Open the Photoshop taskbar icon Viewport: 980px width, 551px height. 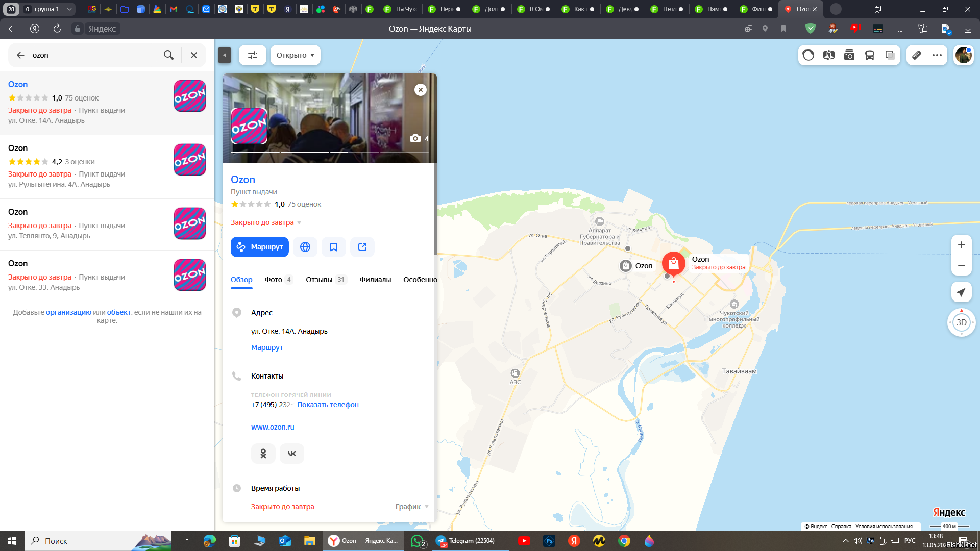(549, 541)
